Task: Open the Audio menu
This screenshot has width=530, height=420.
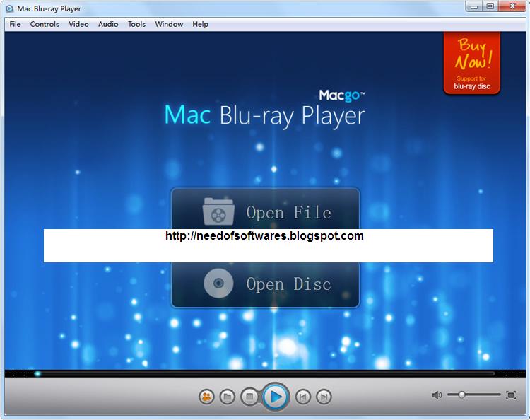Action: (x=108, y=24)
